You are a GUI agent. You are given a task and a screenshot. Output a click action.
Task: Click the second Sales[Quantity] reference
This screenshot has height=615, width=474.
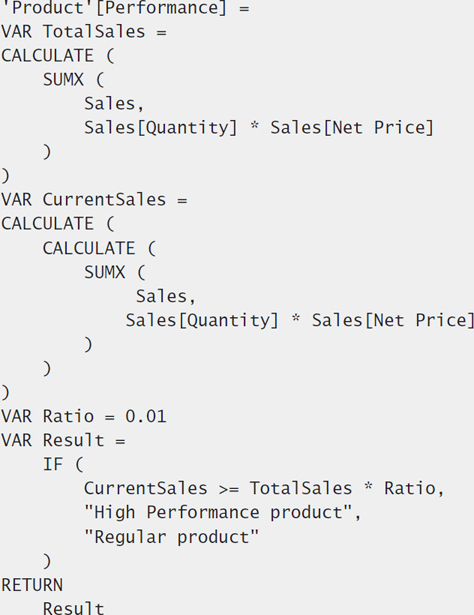tap(202, 321)
